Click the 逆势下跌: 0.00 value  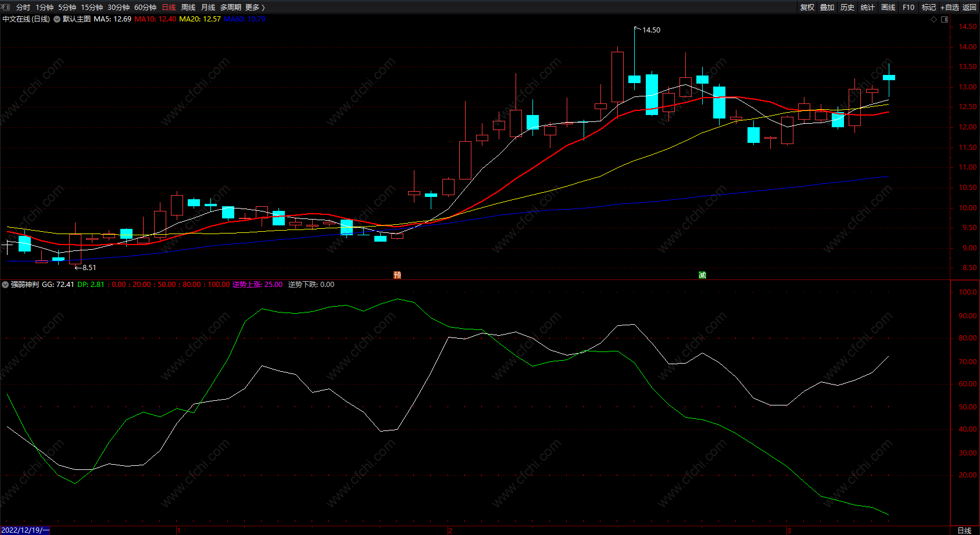(x=312, y=285)
